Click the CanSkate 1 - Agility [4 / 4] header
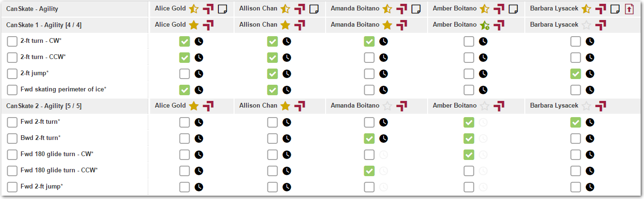 coord(44,25)
